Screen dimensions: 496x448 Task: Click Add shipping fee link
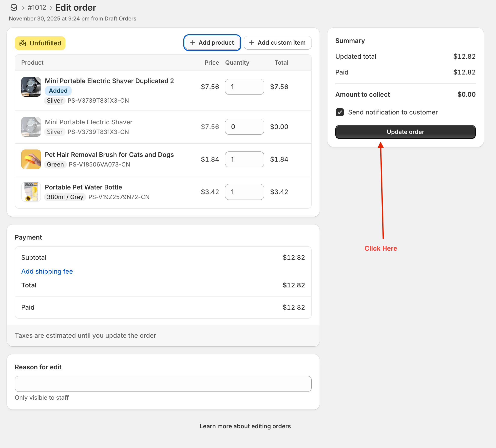click(x=47, y=271)
